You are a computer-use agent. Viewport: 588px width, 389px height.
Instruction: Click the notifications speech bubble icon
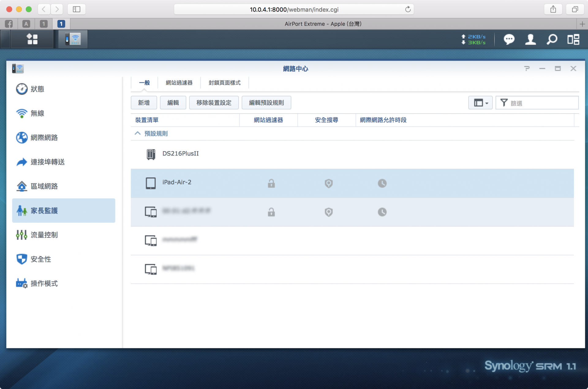click(509, 39)
